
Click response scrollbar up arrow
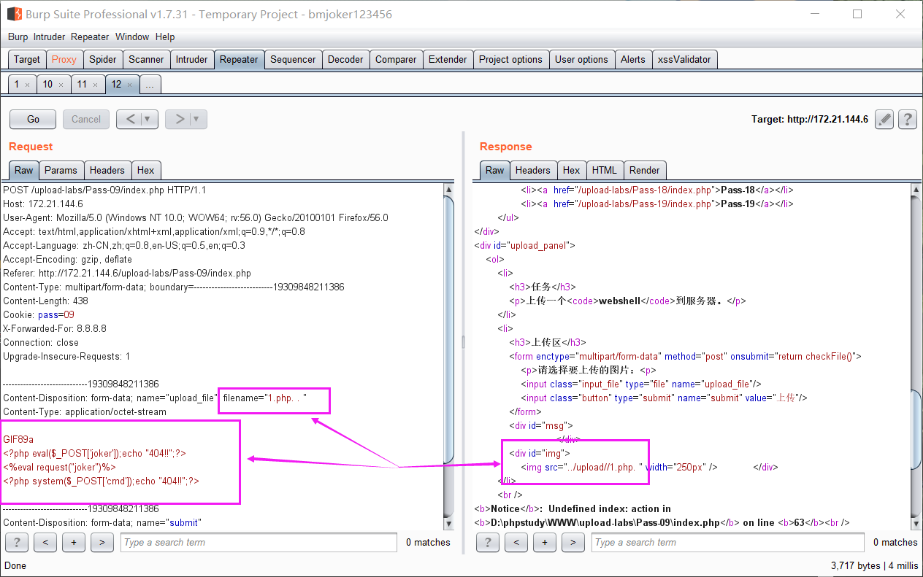point(916,190)
